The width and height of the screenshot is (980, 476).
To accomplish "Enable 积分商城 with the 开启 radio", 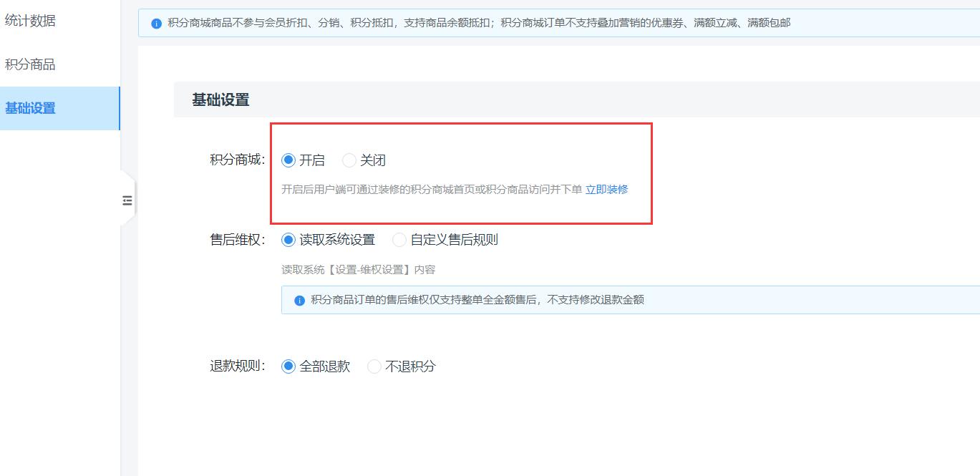I will [288, 160].
